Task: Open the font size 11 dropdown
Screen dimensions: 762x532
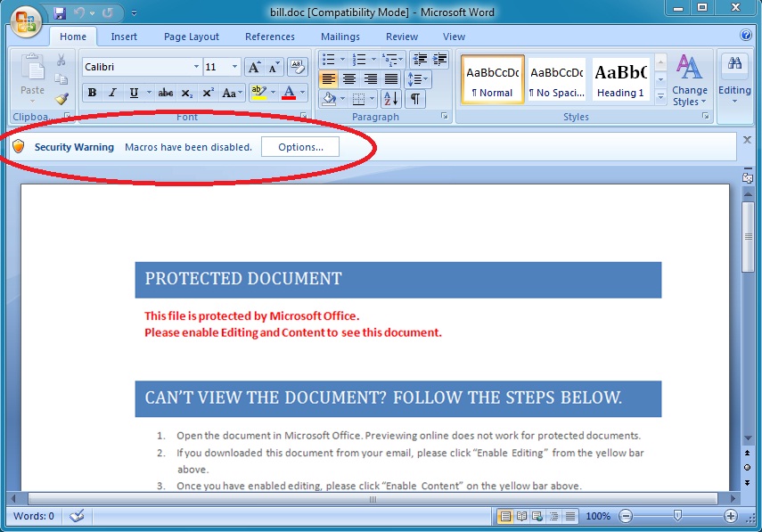Action: pyautogui.click(x=234, y=67)
